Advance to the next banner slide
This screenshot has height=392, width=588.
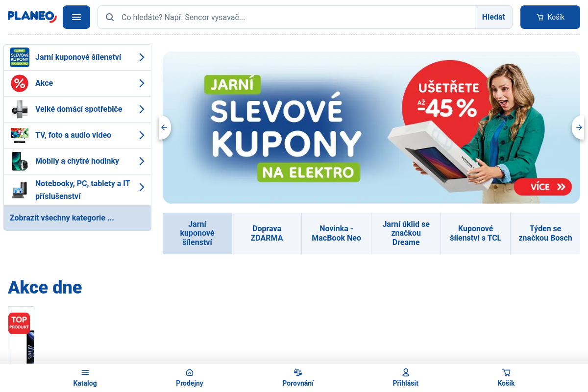coord(579,127)
